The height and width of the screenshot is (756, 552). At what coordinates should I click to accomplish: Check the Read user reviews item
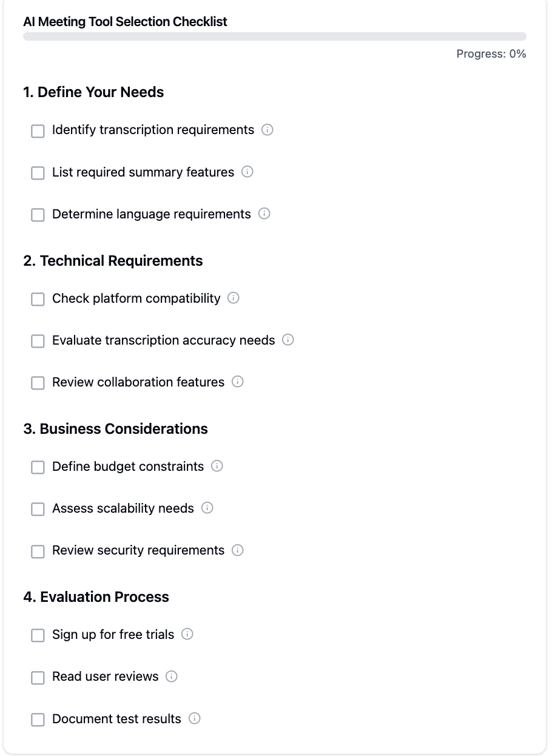(38, 677)
